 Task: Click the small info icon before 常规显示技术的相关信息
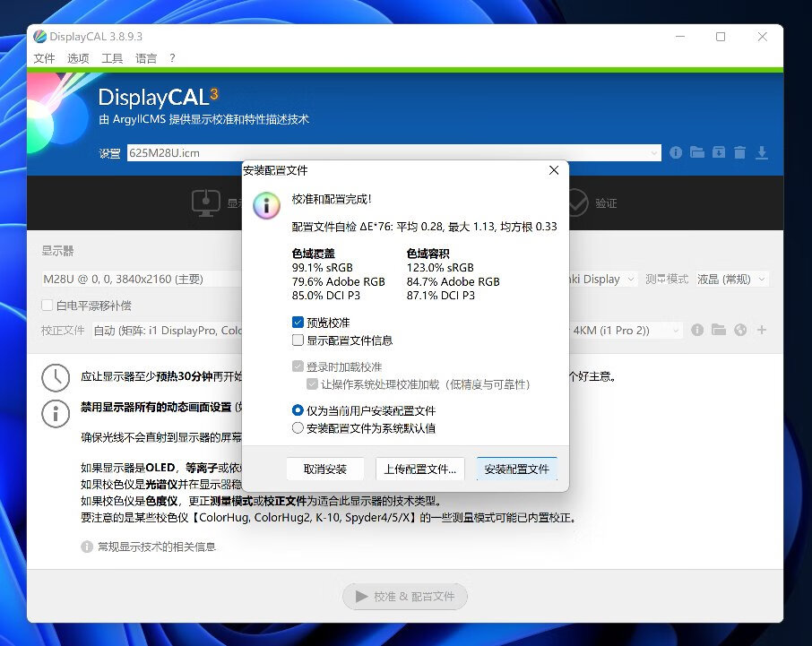(x=86, y=547)
